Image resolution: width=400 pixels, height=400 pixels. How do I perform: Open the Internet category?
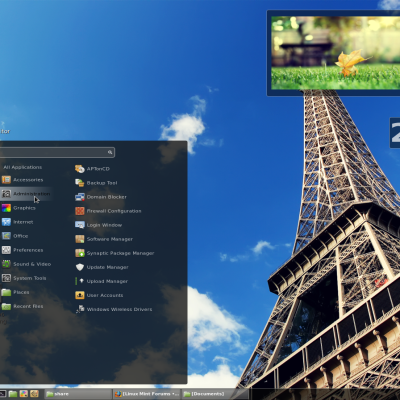[17, 222]
